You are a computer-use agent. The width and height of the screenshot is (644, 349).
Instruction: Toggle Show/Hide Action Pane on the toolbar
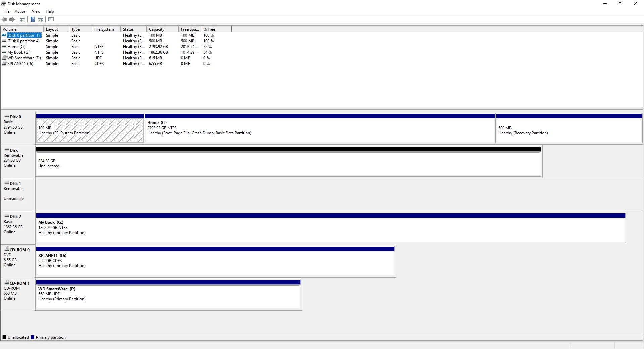click(x=40, y=19)
